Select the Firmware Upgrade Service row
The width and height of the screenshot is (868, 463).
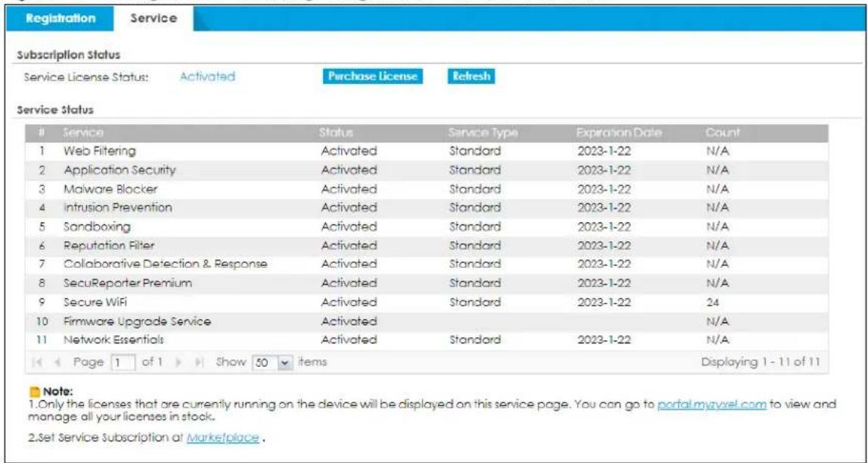point(426,322)
